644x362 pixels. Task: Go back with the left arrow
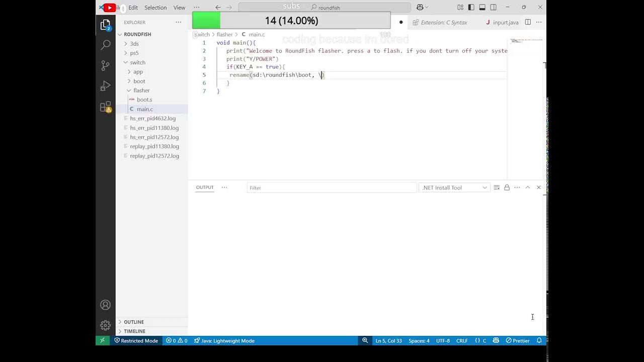(218, 8)
